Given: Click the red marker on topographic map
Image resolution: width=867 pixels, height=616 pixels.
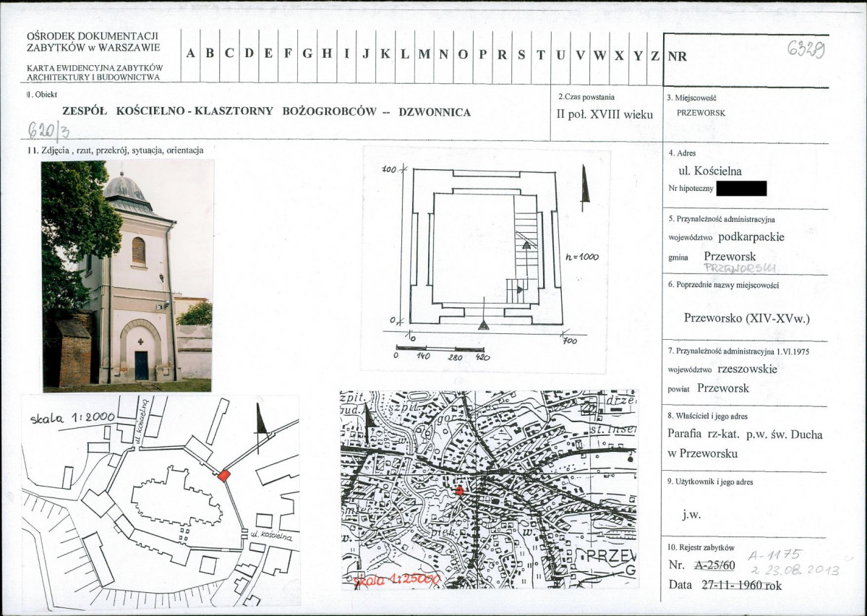Looking at the screenshot, I should point(459,490).
